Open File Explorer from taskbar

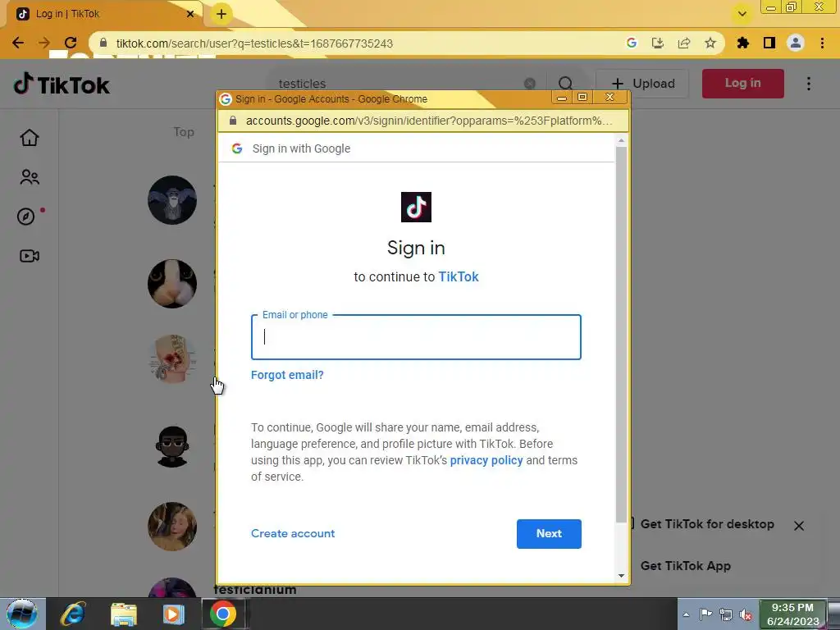point(124,614)
